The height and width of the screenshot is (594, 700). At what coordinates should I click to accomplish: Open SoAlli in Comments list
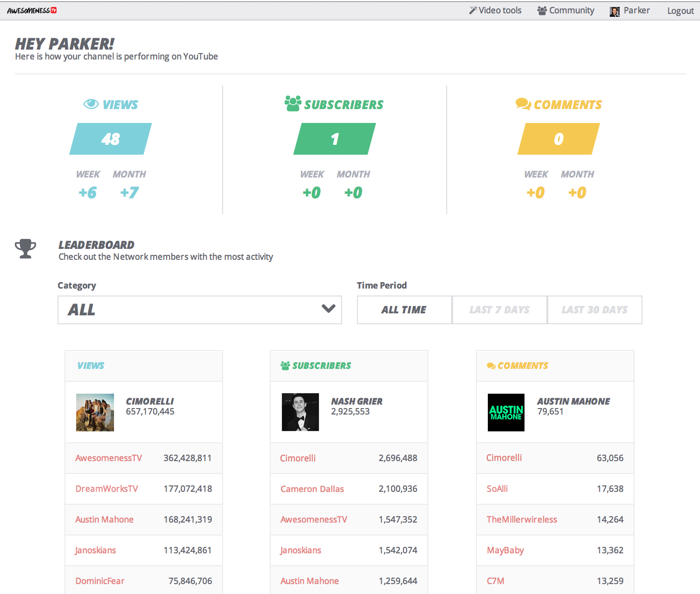pos(497,489)
